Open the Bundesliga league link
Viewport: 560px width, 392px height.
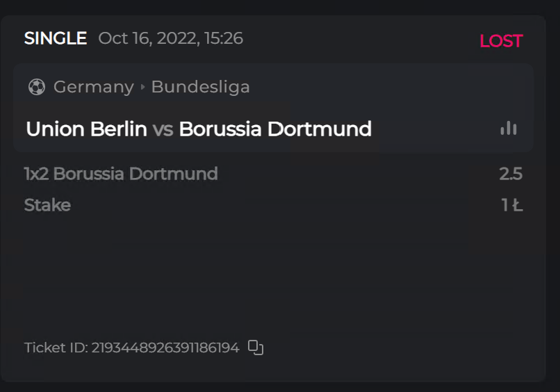tap(200, 87)
